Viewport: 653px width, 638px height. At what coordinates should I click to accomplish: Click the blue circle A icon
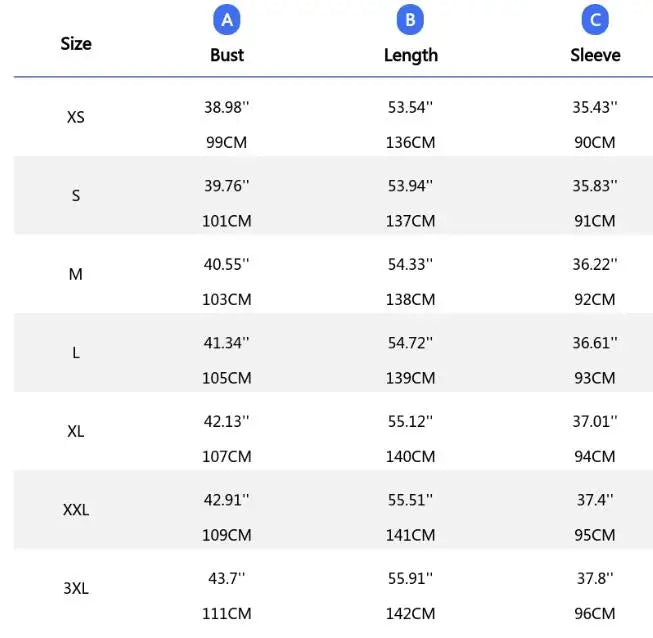[x=227, y=19]
